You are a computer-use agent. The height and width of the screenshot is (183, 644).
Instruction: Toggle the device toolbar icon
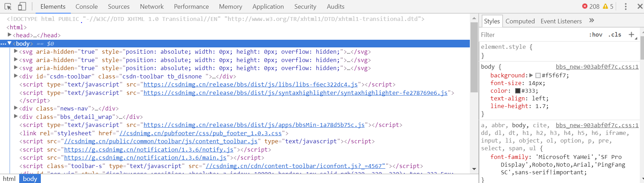(x=22, y=6)
